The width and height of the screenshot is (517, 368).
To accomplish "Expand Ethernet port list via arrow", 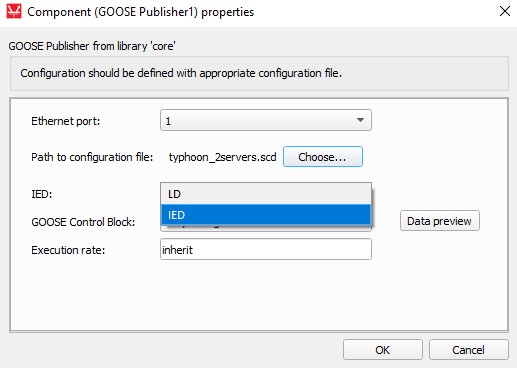I will coord(360,120).
